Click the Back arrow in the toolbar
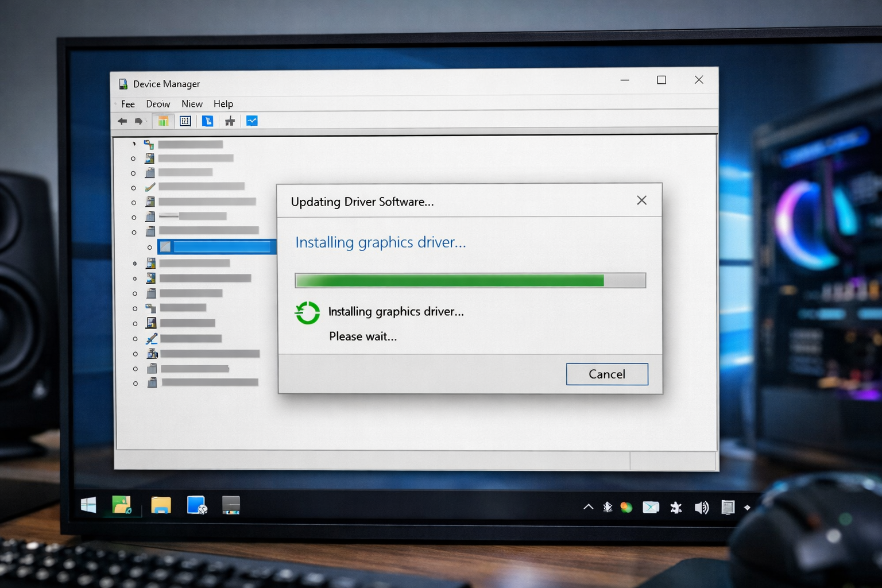 tap(122, 121)
